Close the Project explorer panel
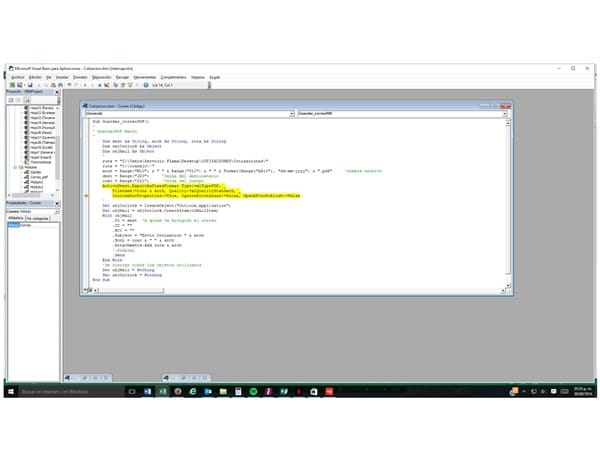 tap(57, 92)
